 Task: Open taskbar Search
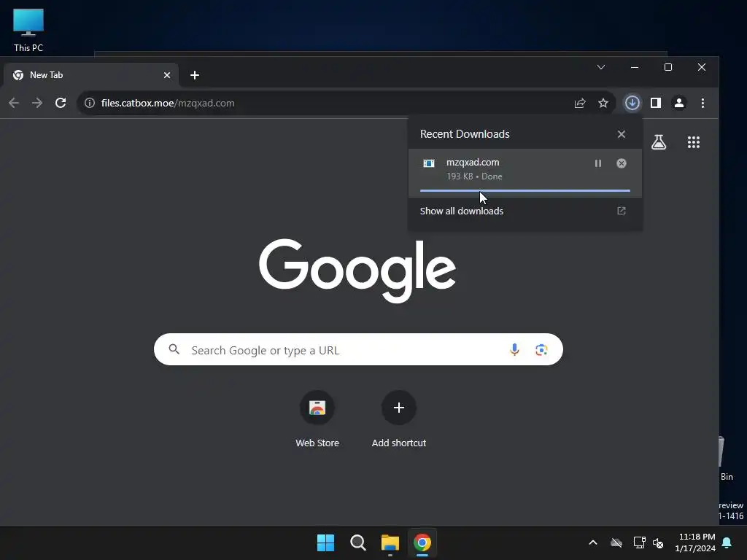357,542
